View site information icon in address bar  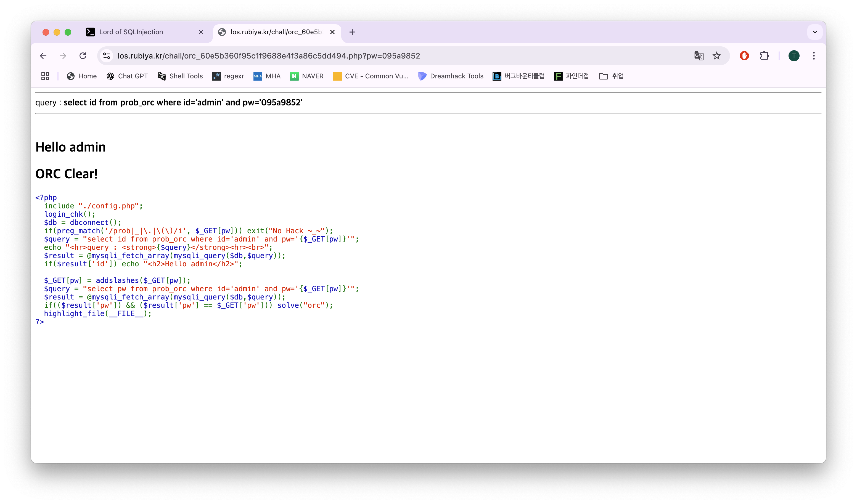pos(107,56)
